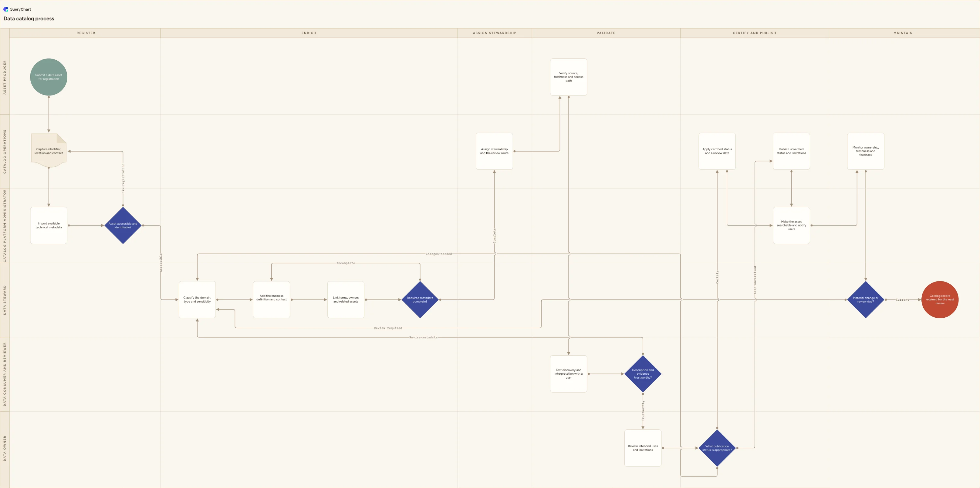The height and width of the screenshot is (488, 980).
Task: Click the CERTIFY AND PUBLISH column header
Action: coord(754,33)
